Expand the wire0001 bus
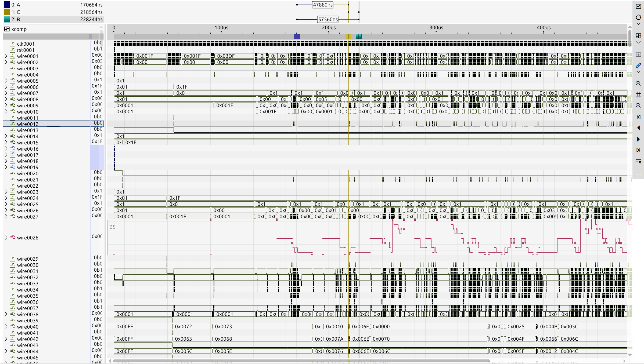Image resolution: width=644 pixels, height=364 pixels. [6, 56]
